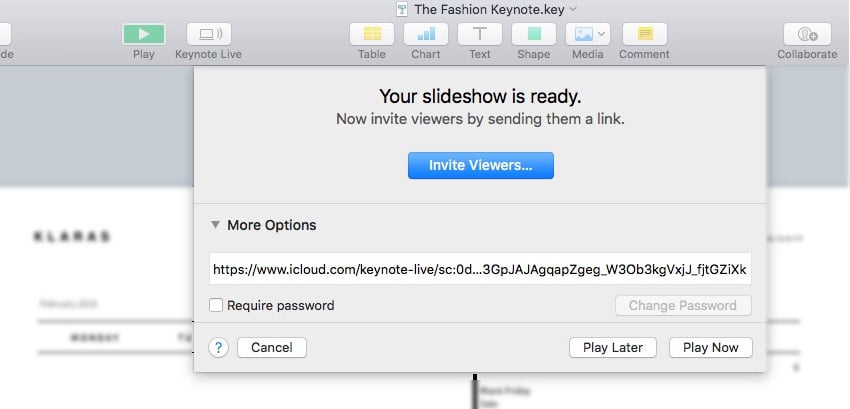Image resolution: width=850 pixels, height=409 pixels.
Task: Click the Play Now button
Action: click(x=710, y=347)
